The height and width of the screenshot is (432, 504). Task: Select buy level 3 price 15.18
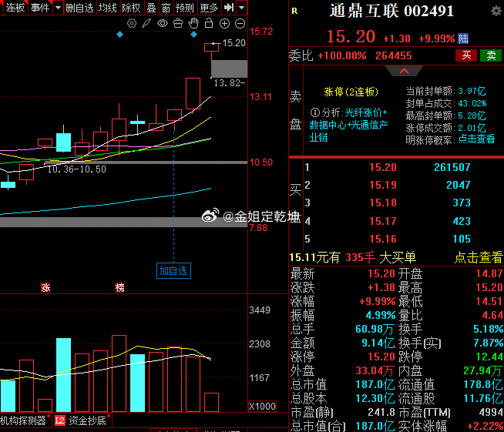click(x=383, y=203)
